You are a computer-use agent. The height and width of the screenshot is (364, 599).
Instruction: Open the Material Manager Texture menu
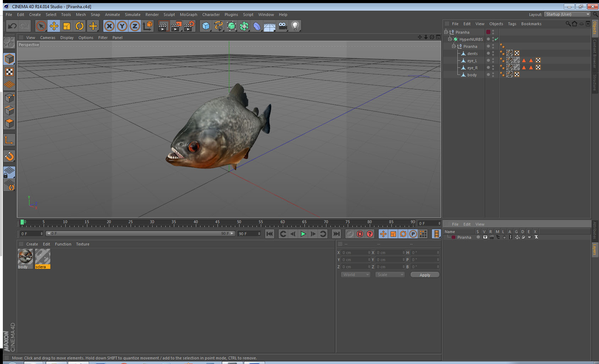point(83,244)
